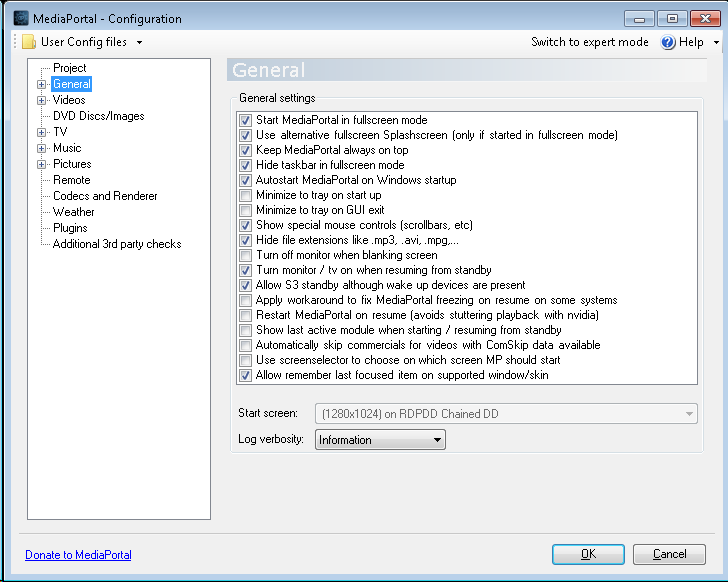Uncheck Hide file extensions checkbox

245,240
